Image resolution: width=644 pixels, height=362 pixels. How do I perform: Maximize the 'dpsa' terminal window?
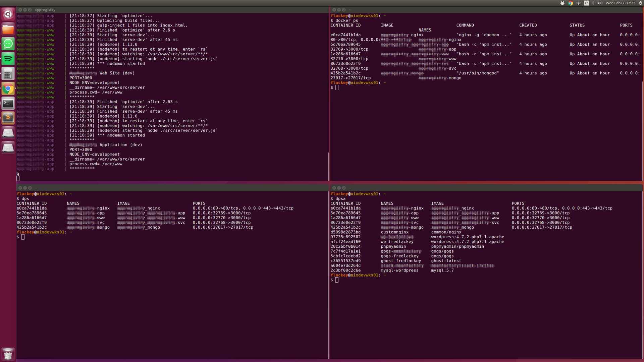point(344,188)
